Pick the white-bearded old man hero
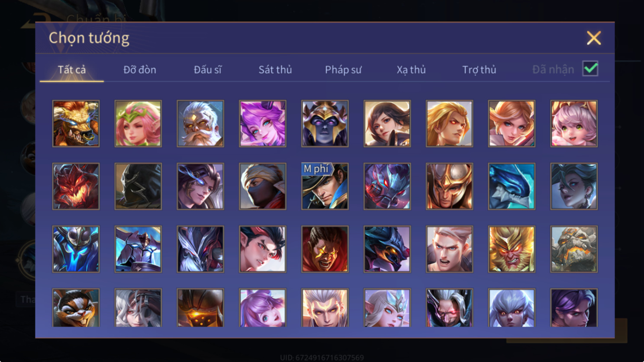 pos(200,124)
